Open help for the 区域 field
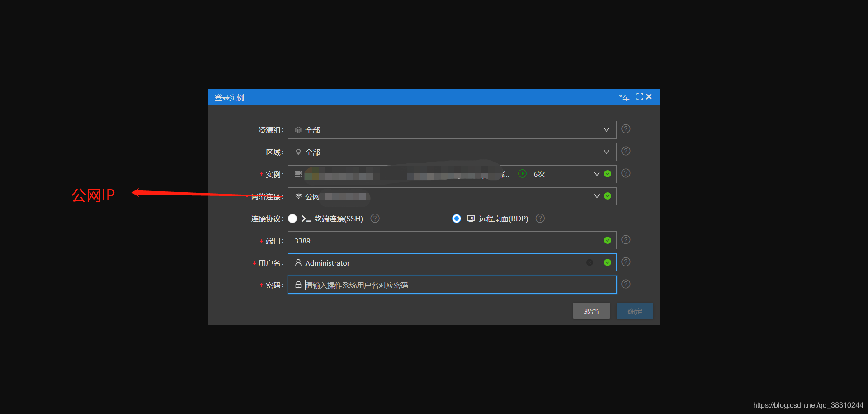Image resolution: width=868 pixels, height=414 pixels. pos(626,151)
